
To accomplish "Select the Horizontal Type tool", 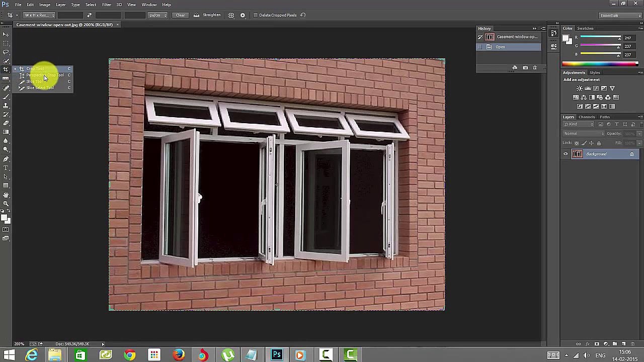I will (6, 168).
